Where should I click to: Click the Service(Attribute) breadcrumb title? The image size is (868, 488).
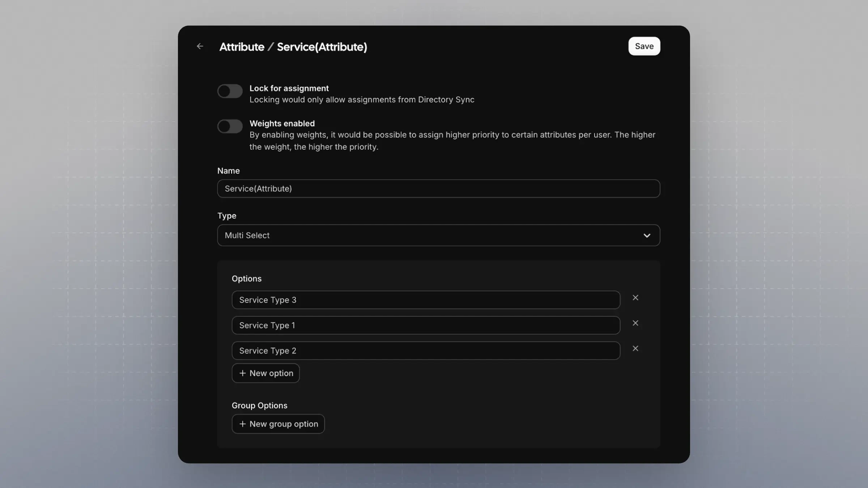pyautogui.click(x=322, y=47)
